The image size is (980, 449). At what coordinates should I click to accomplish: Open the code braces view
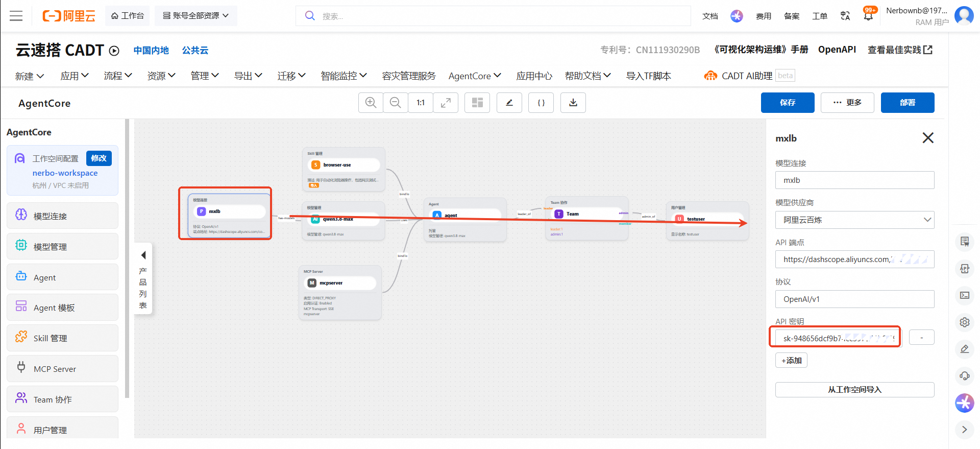tap(541, 103)
